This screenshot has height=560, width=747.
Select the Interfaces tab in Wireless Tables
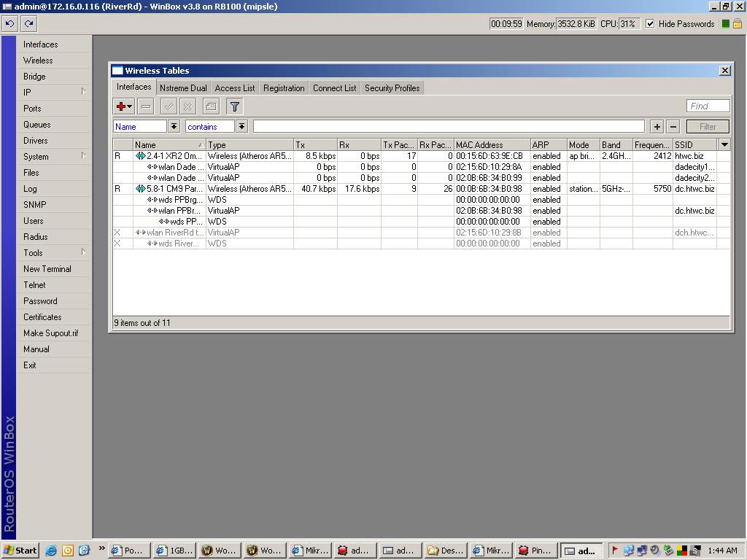tap(134, 87)
